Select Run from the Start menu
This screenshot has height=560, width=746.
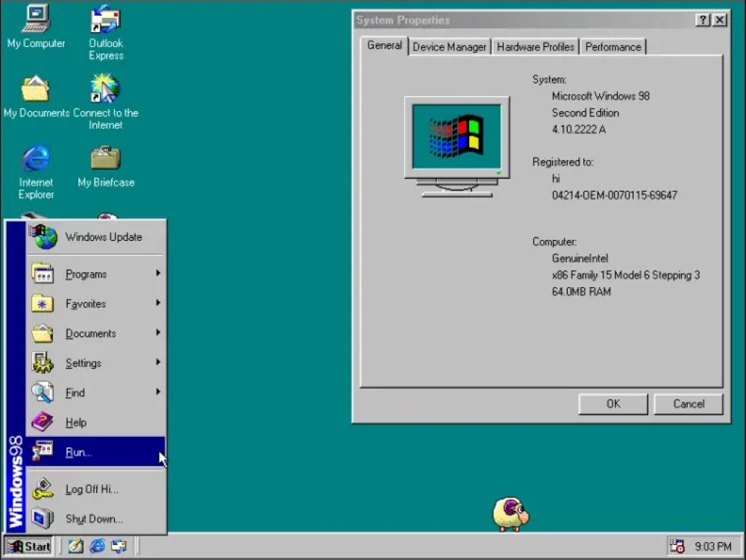tap(78, 452)
